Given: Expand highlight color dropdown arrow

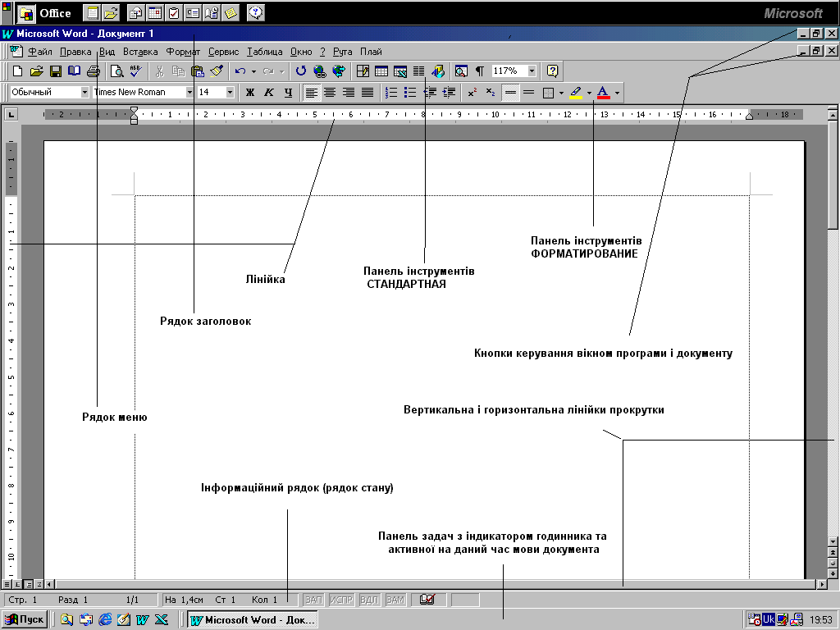Looking at the screenshot, I should tap(589, 94).
